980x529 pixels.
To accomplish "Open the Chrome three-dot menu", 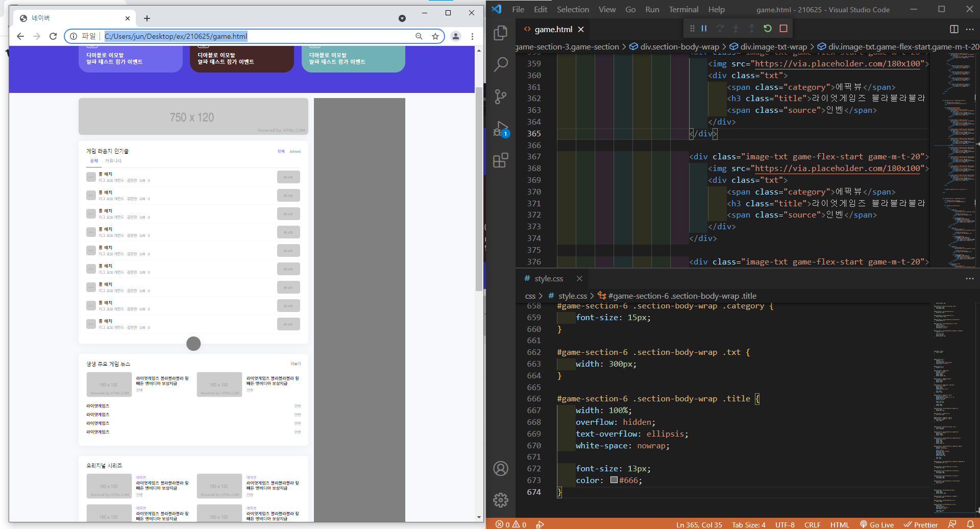I will coord(473,36).
